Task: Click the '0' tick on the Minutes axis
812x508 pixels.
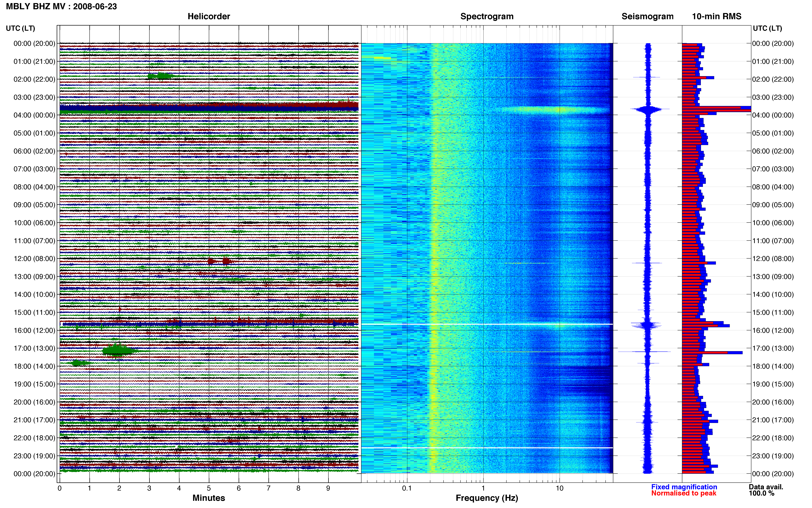Action: pyautogui.click(x=59, y=488)
